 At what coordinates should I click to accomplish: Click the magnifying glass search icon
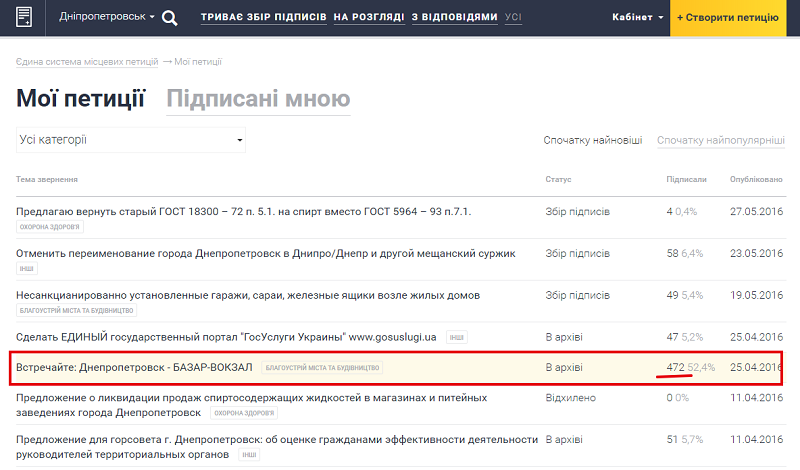tap(170, 18)
